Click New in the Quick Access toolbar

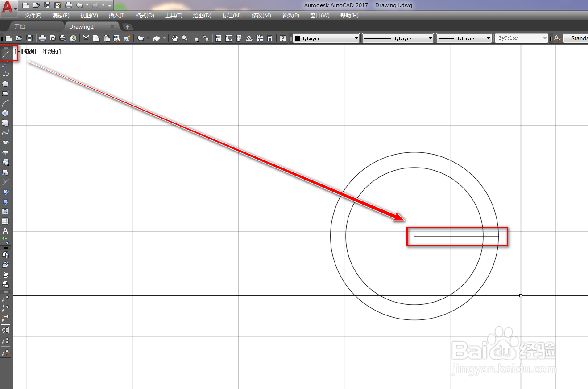(26, 5)
